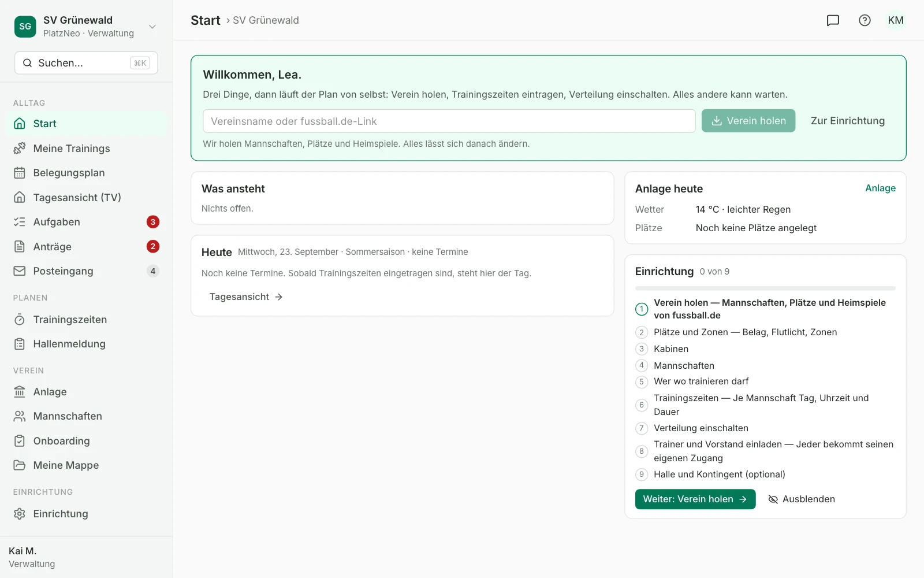Viewport: 924px width, 578px height.
Task: Click the SG club logo badge
Action: (x=25, y=27)
